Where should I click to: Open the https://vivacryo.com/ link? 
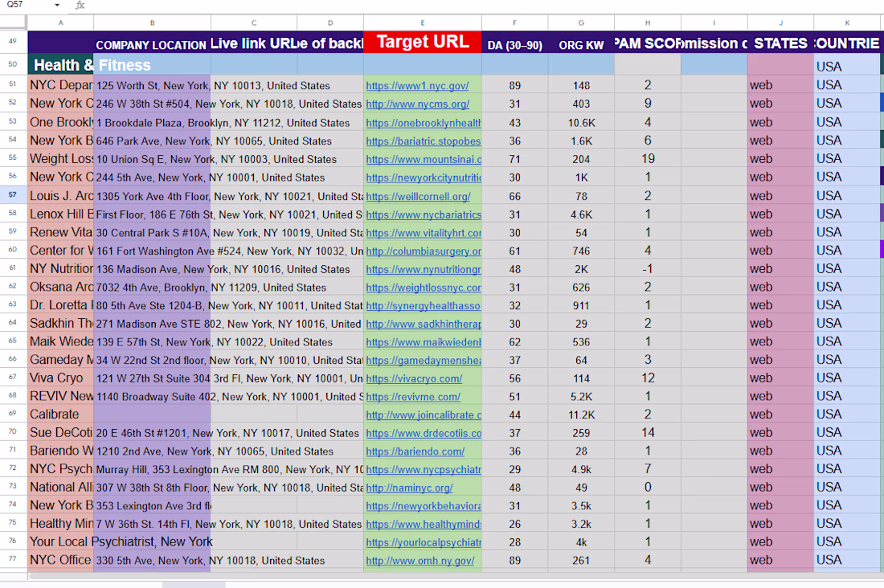414,379
